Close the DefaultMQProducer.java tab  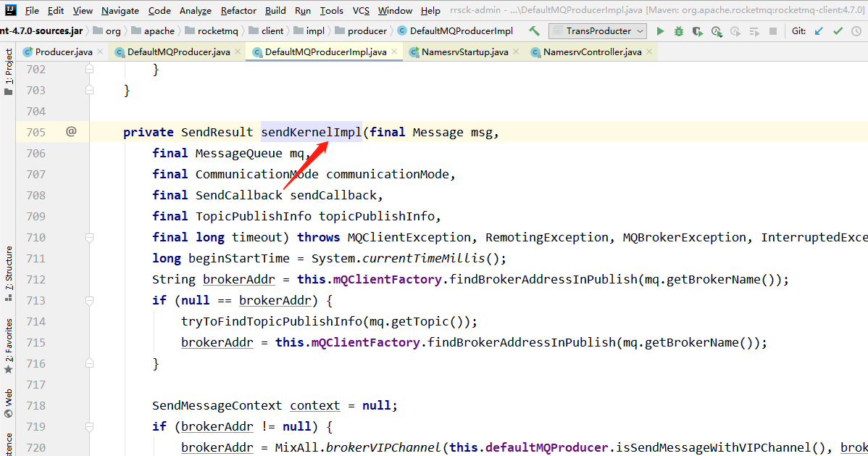tap(238, 51)
